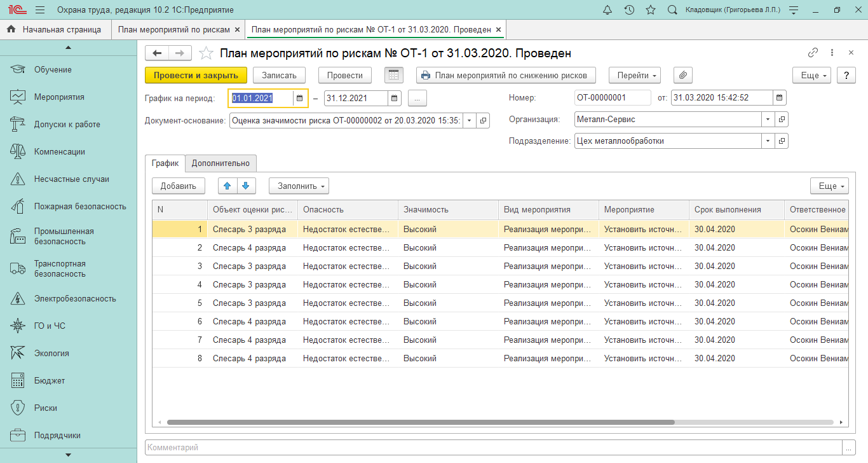The height and width of the screenshot is (463, 868).
Task: Open the Документ-основание record icon
Action: pyautogui.click(x=483, y=120)
